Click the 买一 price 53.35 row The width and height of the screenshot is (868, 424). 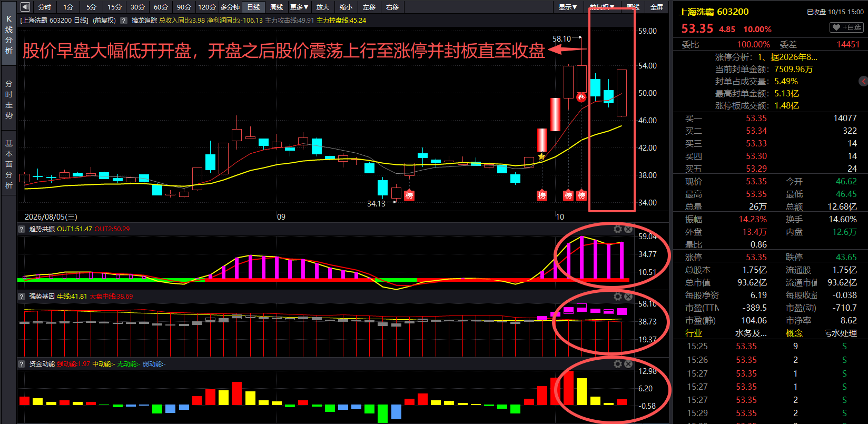[x=771, y=118]
